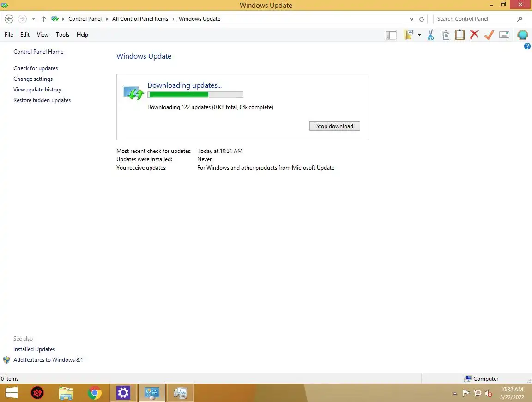The image size is (532, 402).
Task: Open the View menu
Action: tap(43, 35)
